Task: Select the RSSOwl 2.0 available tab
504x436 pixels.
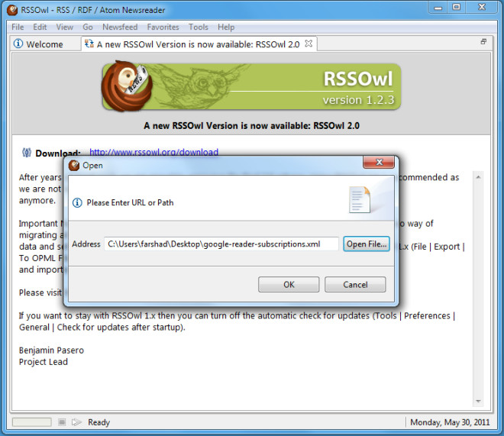Action: (x=198, y=44)
